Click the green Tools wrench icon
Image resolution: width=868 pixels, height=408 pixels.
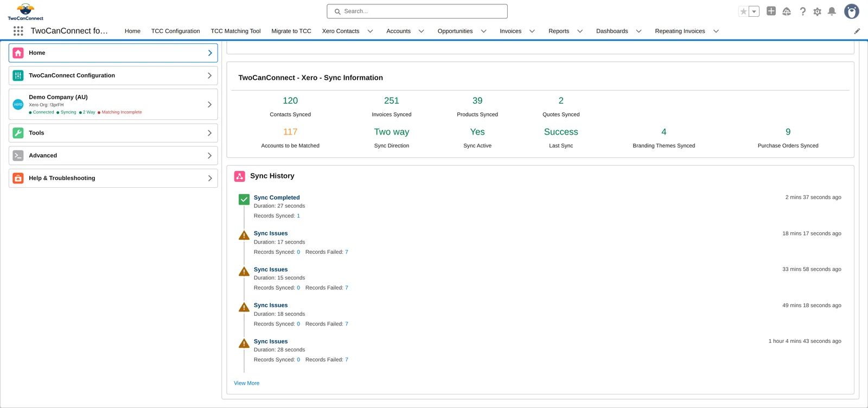(x=18, y=133)
